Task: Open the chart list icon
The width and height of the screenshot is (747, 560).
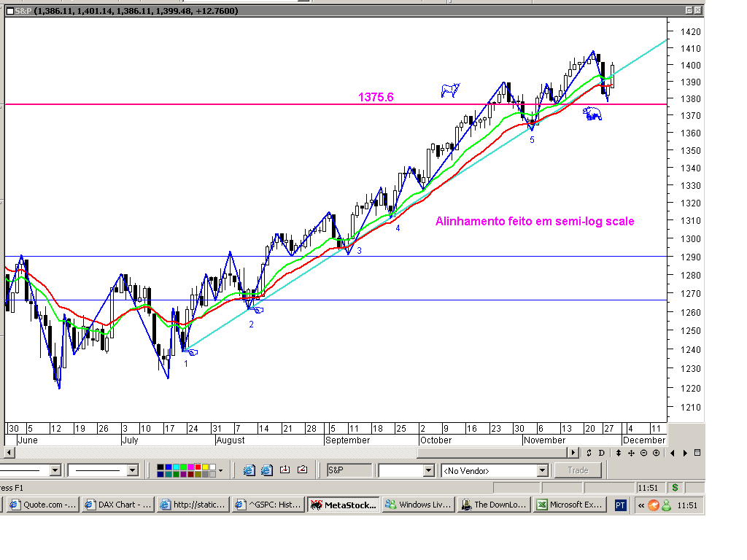Action: point(697,453)
